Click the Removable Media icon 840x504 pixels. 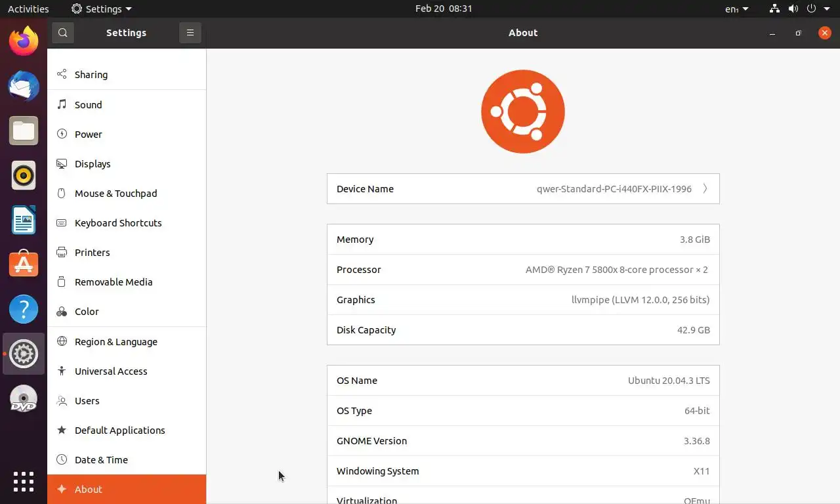[x=62, y=282]
